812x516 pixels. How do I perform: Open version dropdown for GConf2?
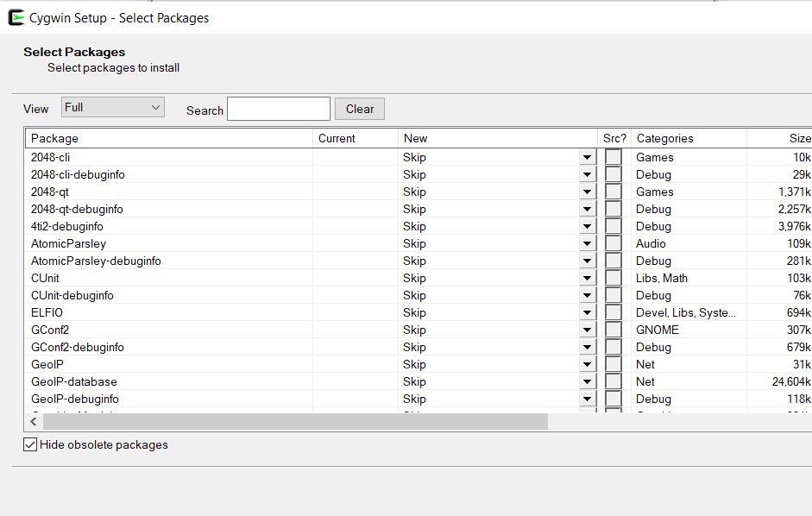588,330
